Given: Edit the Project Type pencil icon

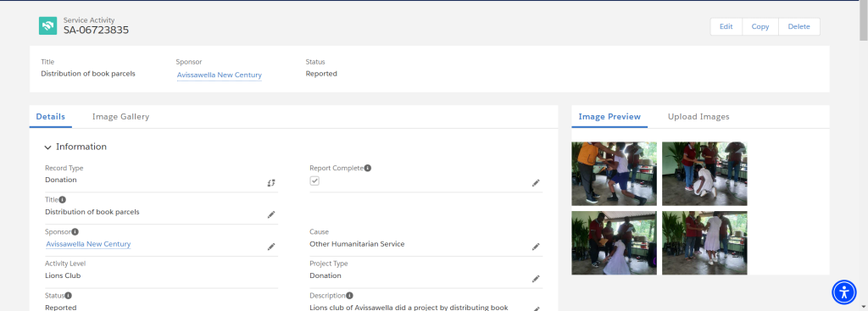Looking at the screenshot, I should (536, 279).
